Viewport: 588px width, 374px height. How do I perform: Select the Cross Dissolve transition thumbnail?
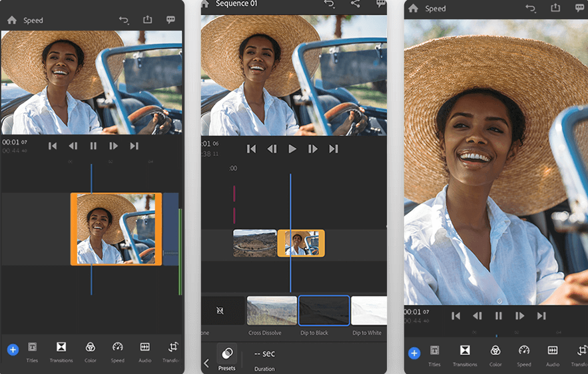(x=272, y=310)
